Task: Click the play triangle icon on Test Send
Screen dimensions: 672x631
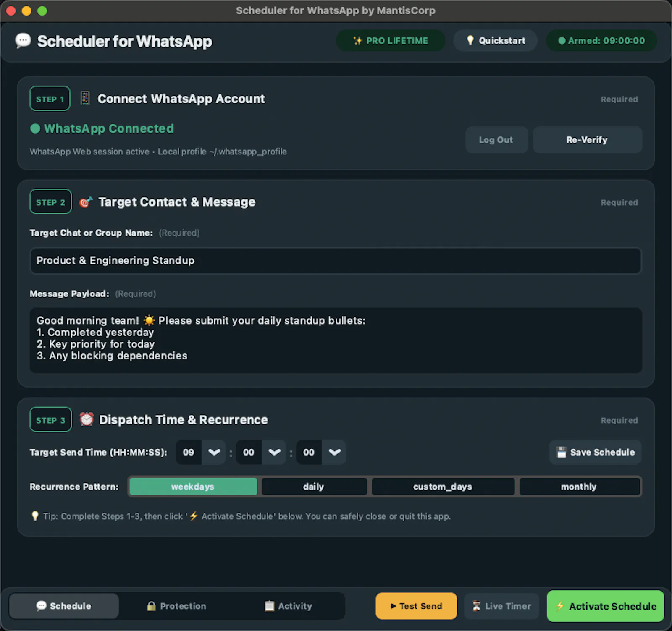Action: click(x=393, y=606)
